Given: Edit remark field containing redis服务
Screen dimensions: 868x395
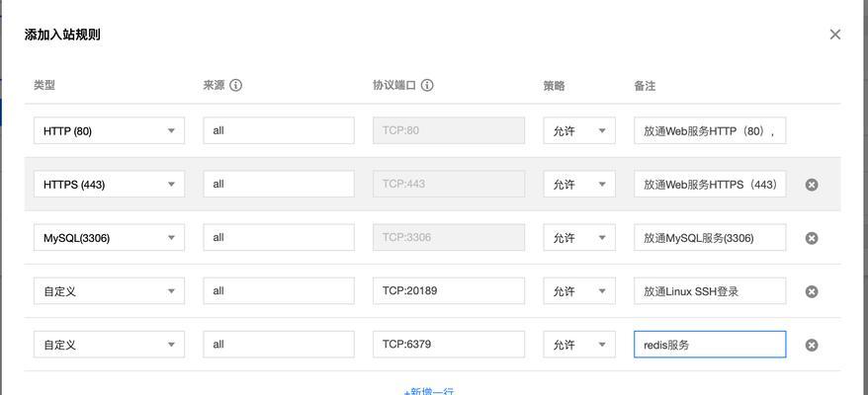Looking at the screenshot, I should click(710, 344).
